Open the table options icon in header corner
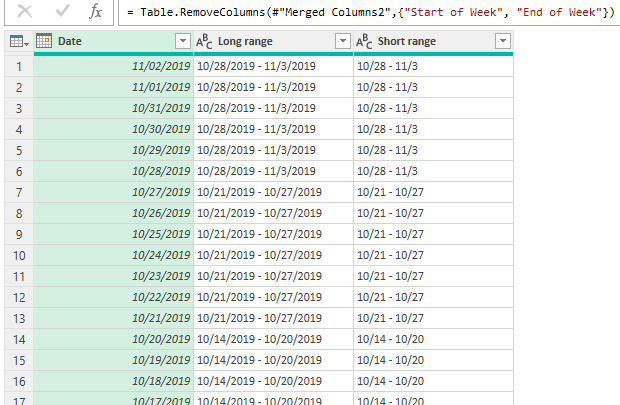The image size is (620, 405). coord(19,41)
